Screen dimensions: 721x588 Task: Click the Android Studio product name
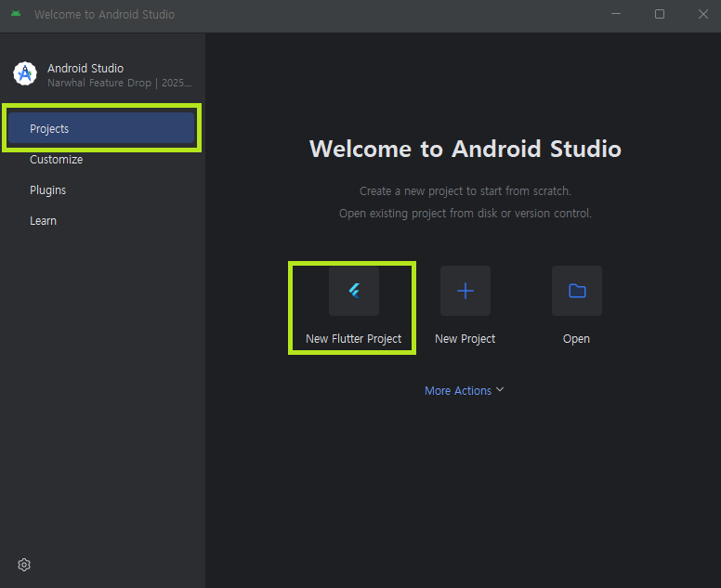pos(85,69)
